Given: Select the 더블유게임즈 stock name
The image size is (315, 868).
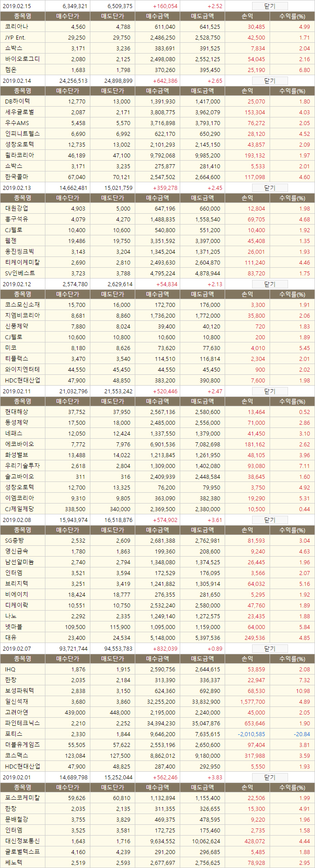Looking at the screenshot, I should click(x=22, y=745).
